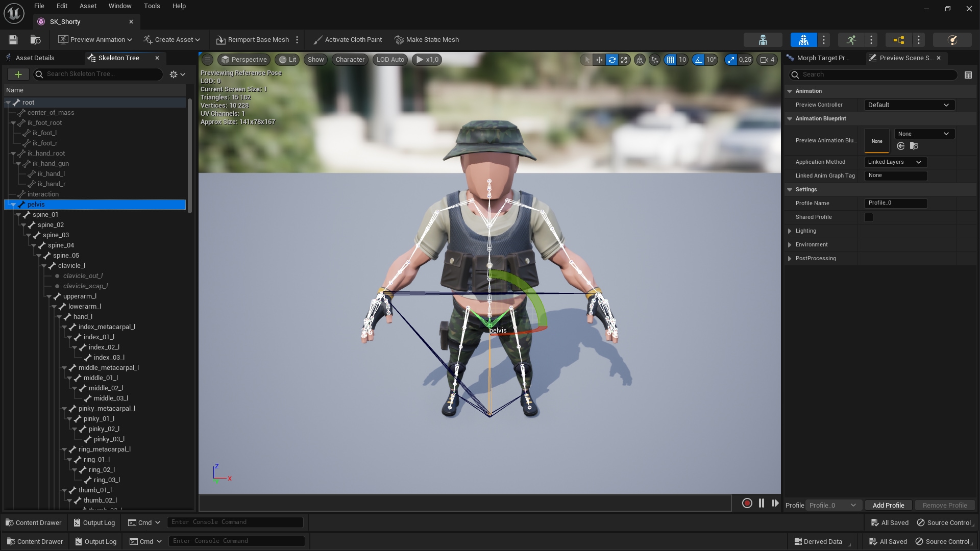
Task: Click Reimport Base Mesh button
Action: tap(253, 40)
